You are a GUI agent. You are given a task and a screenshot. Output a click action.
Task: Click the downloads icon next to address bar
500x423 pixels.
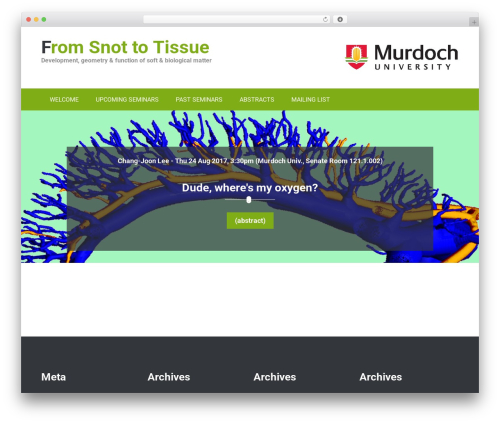coord(340,20)
